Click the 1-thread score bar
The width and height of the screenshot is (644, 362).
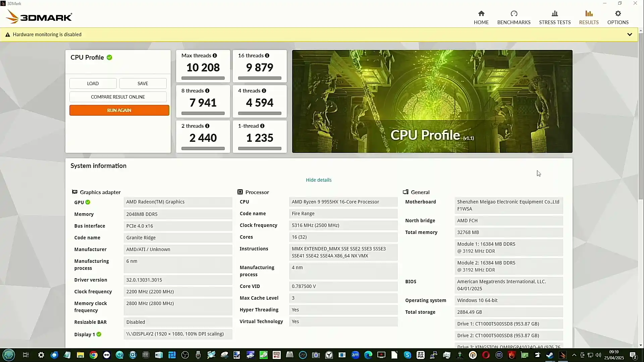tap(260, 148)
